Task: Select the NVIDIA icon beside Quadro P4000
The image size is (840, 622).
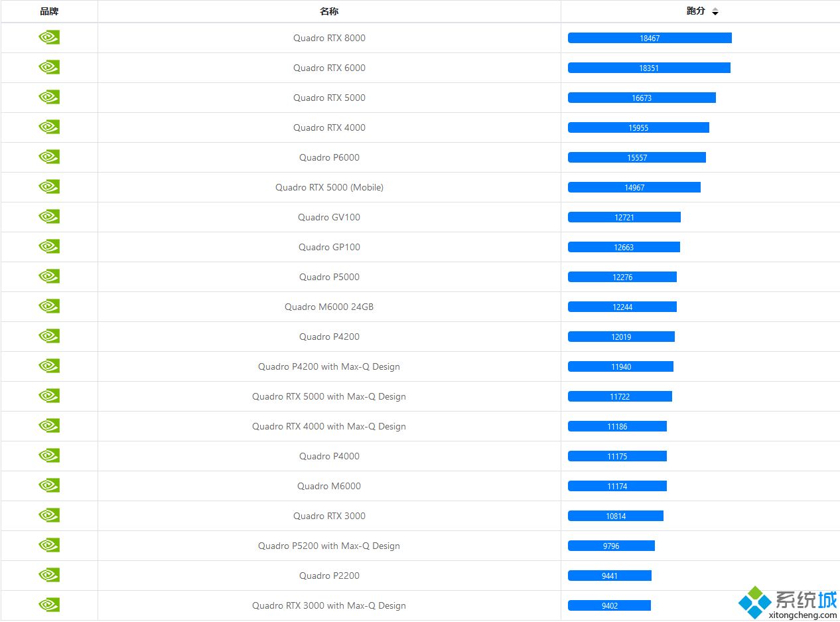Action: pos(49,456)
